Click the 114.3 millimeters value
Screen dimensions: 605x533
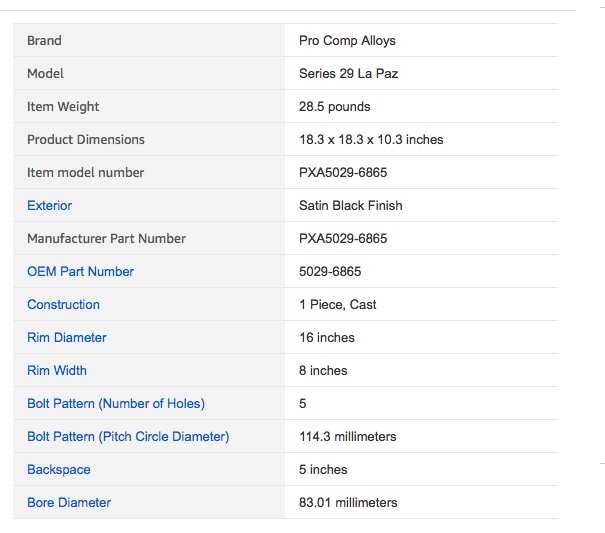[347, 436]
